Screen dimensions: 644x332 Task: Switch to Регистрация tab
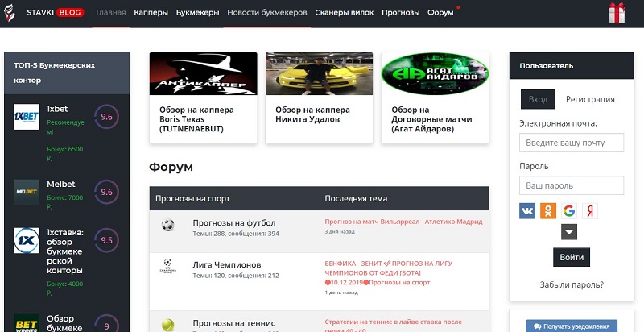[590, 99]
